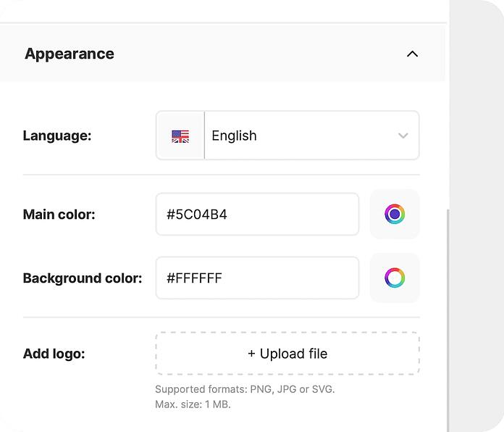Select the English text in language box
The image size is (504, 432).
234,136
